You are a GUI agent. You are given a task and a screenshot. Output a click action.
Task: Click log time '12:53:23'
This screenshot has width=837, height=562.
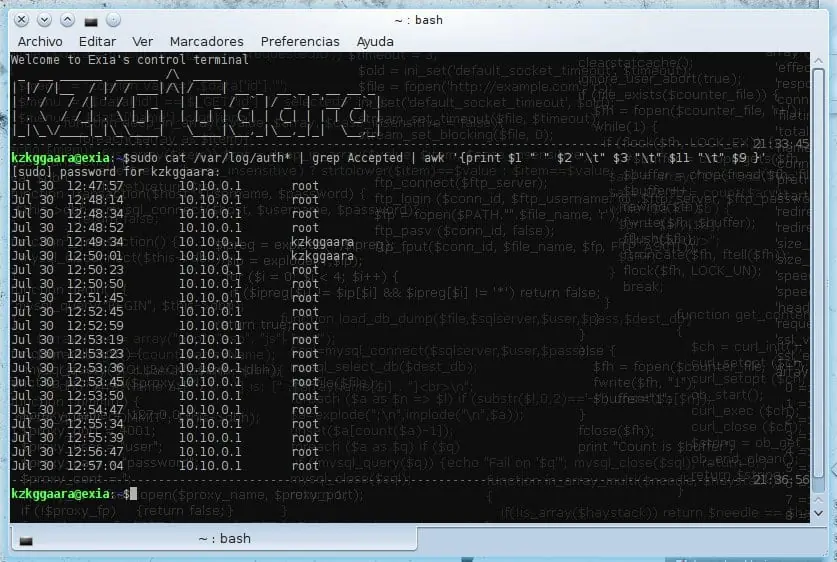(x=95, y=354)
